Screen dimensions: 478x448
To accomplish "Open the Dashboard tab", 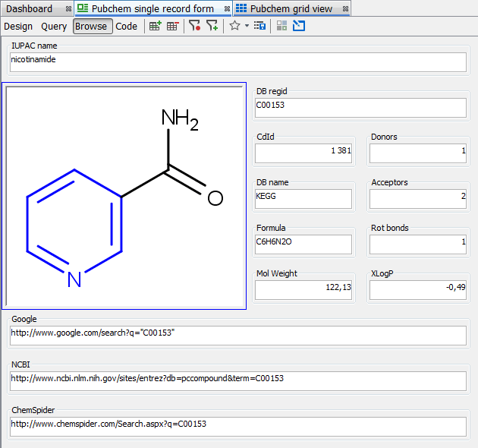I will click(x=30, y=8).
